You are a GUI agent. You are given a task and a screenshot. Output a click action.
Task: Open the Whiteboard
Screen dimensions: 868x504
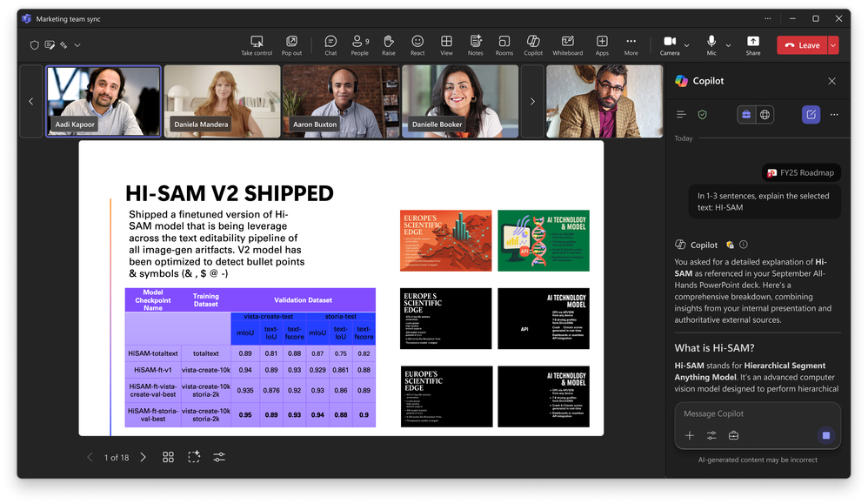567,45
